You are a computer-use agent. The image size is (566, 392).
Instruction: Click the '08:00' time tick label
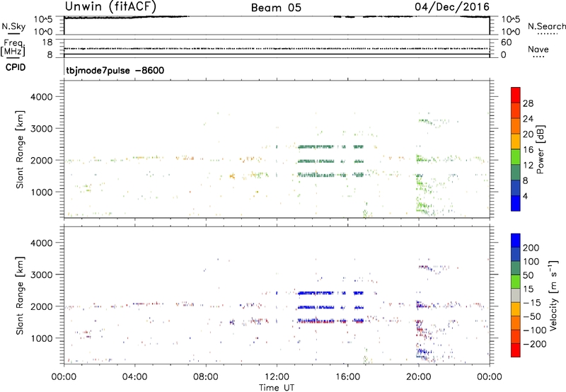coord(206,377)
